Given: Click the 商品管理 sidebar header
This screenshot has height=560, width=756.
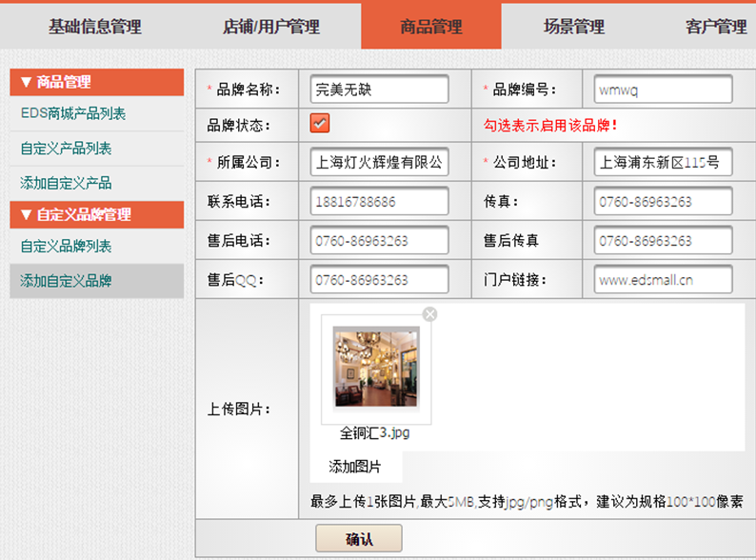Looking at the screenshot, I should coord(97,82).
